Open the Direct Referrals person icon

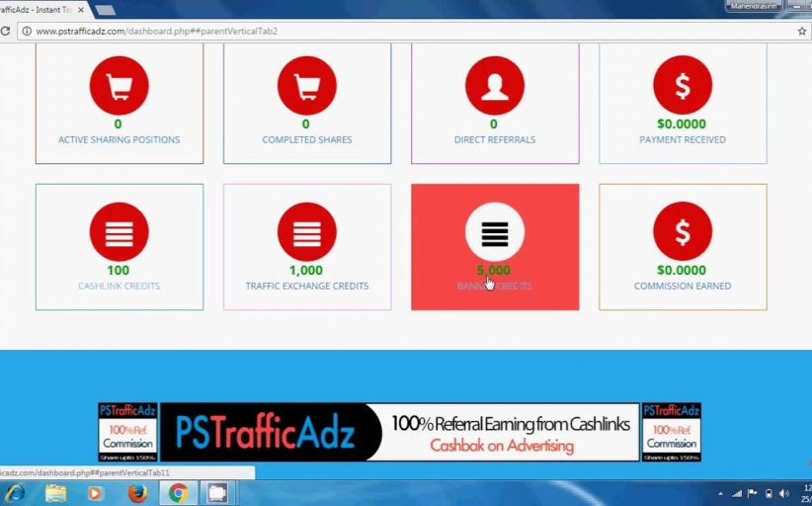click(494, 85)
